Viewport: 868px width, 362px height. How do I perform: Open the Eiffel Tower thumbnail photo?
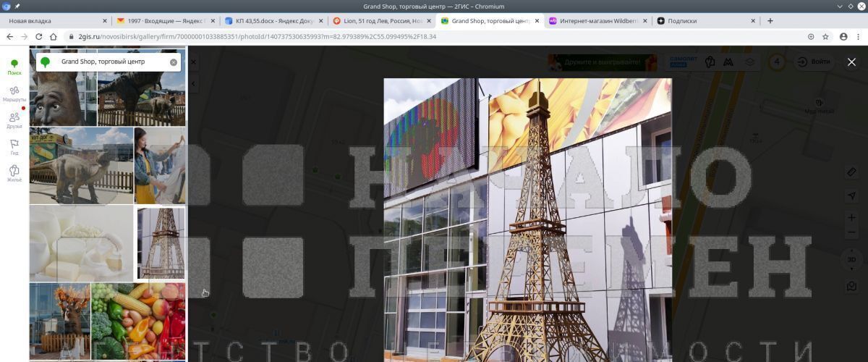[161, 243]
